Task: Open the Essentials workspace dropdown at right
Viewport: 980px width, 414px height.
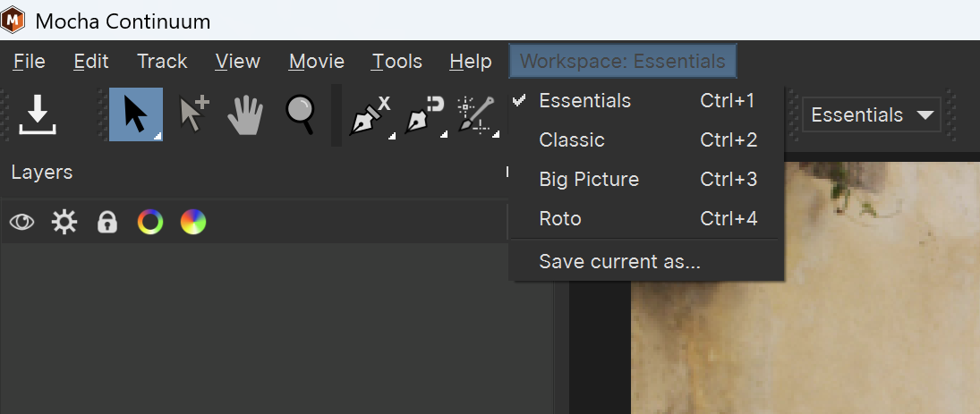Action: pos(872,114)
